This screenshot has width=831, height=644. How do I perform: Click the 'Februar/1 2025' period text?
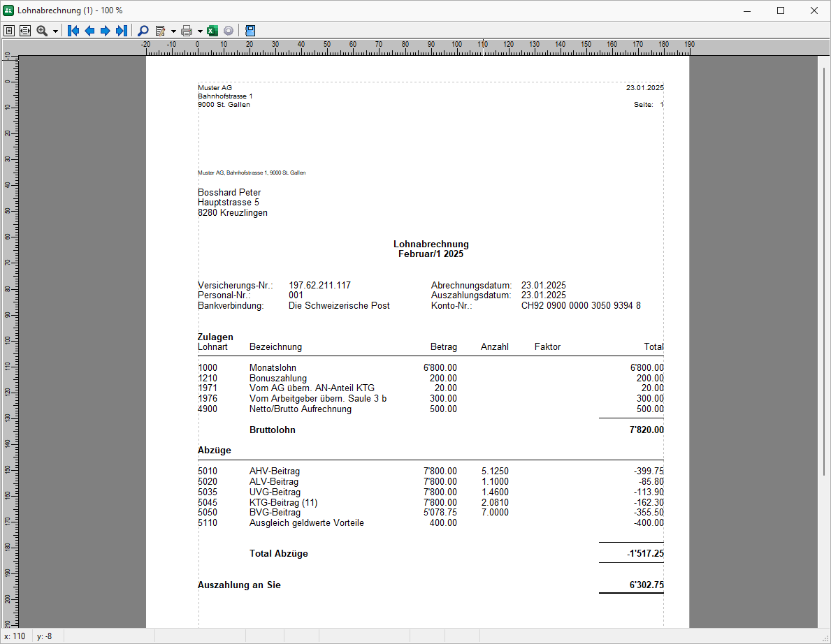coord(431,254)
